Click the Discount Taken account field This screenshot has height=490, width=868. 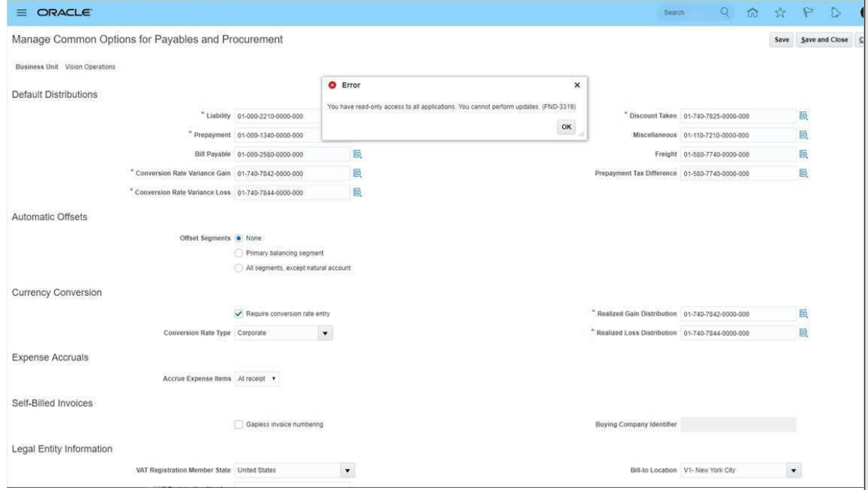[738, 116]
